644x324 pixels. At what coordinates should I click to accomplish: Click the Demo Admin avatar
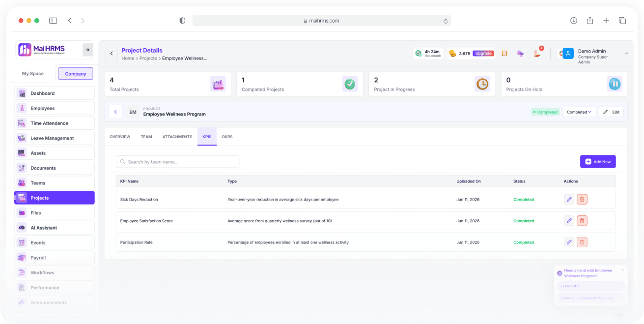[568, 53]
